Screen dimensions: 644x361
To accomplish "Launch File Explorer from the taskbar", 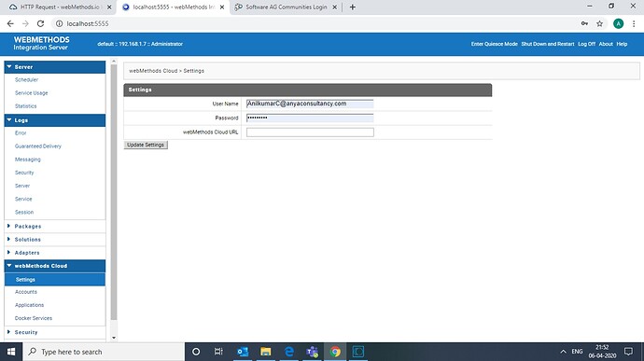I will click(x=266, y=352).
